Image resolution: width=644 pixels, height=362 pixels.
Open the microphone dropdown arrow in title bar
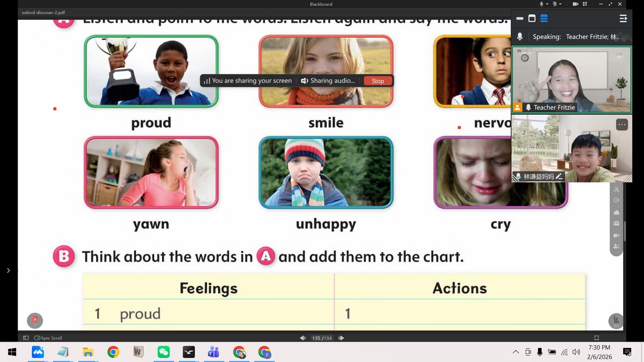pyautogui.click(x=547, y=4)
